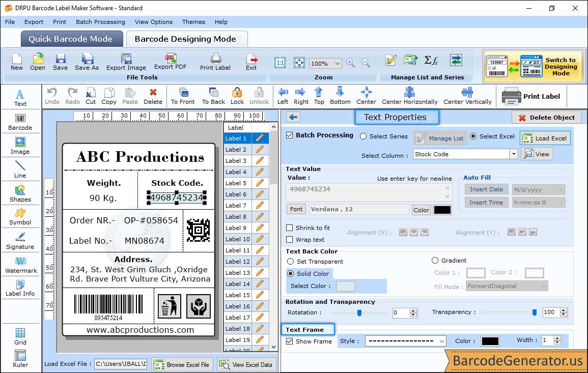Switch to Barcode Designing Mode tab
Image resolution: width=588 pixels, height=373 pixels.
pyautogui.click(x=185, y=39)
